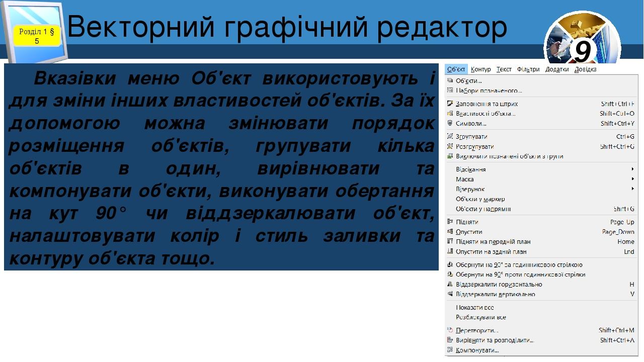
Task: Open the Об'єкт menu in the menu bar
Action: pos(456,69)
